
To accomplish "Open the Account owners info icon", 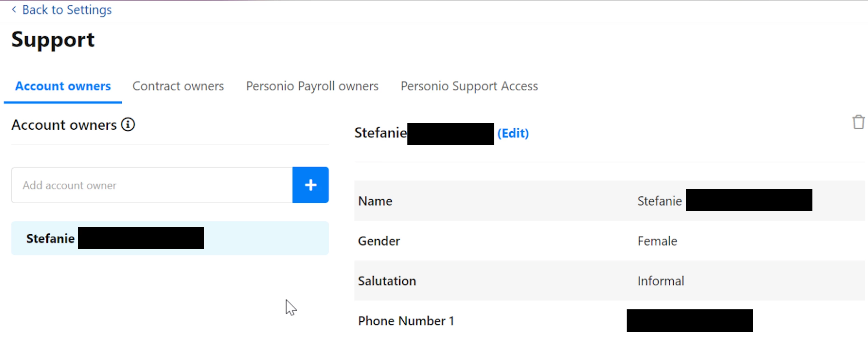I will coord(128,124).
